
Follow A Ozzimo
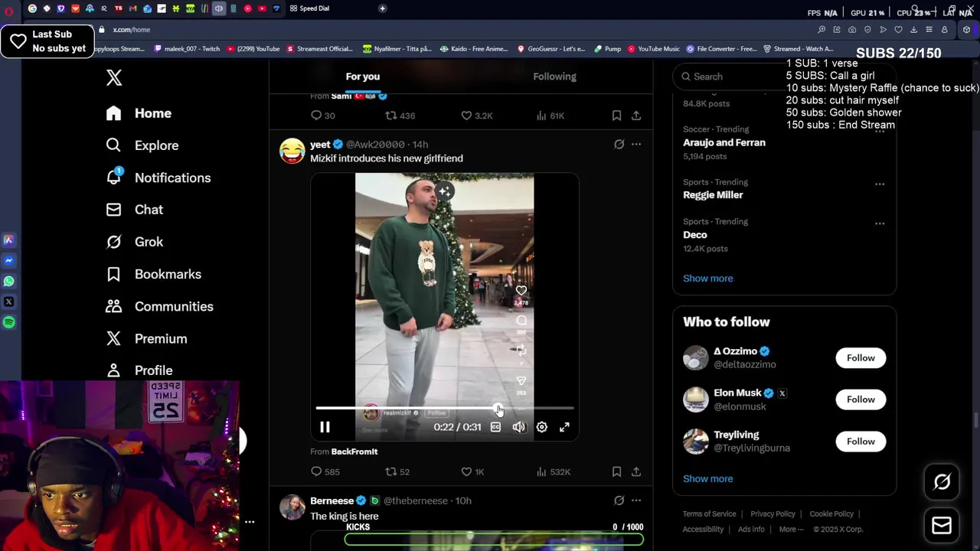[861, 358]
